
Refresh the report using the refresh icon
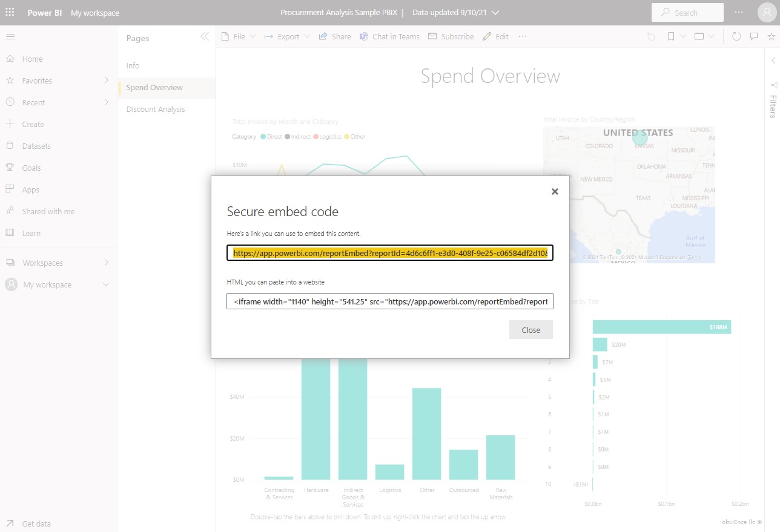coord(736,36)
